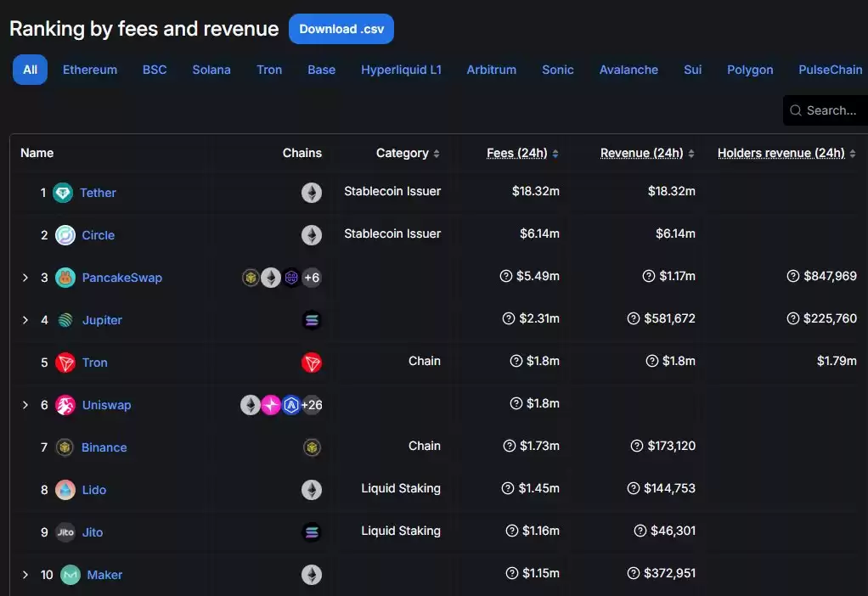Image resolution: width=868 pixels, height=596 pixels.
Task: Open the Tether protocol link
Action: tap(98, 193)
